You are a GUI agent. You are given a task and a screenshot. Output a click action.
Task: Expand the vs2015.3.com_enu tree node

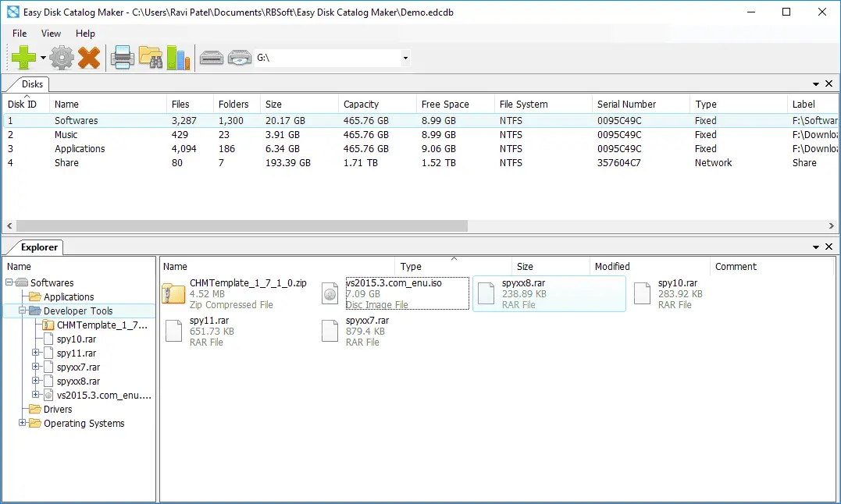click(35, 394)
